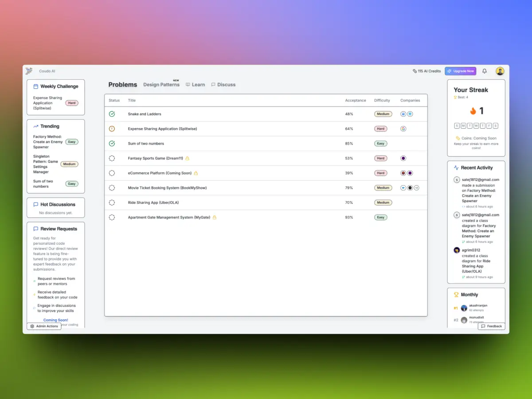
Task: Click attempted status icon for Expense Sharing Application
Action: point(112,129)
